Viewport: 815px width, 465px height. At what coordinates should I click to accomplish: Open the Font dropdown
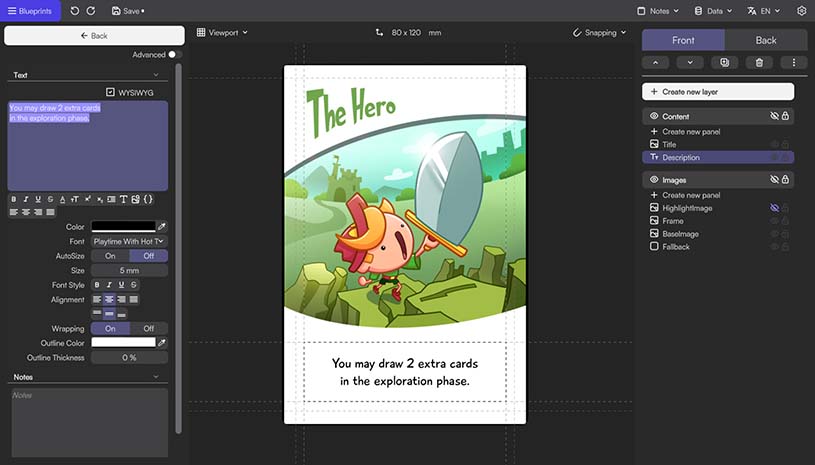pyautogui.click(x=129, y=241)
